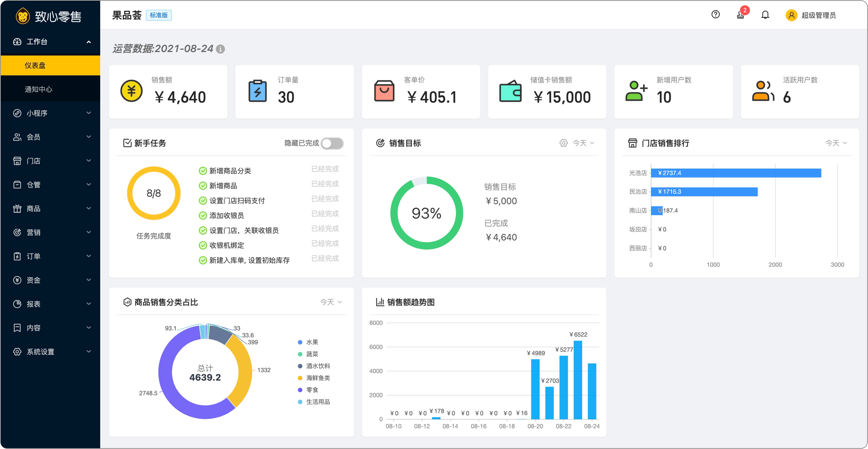Click the 仓管 sidebar icon
This screenshot has width=868, height=449.
click(x=17, y=184)
